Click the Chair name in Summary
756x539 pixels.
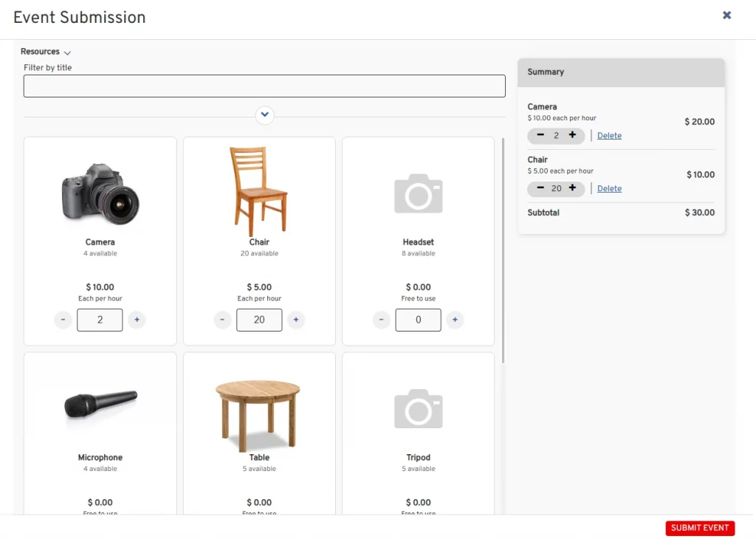[x=537, y=160]
